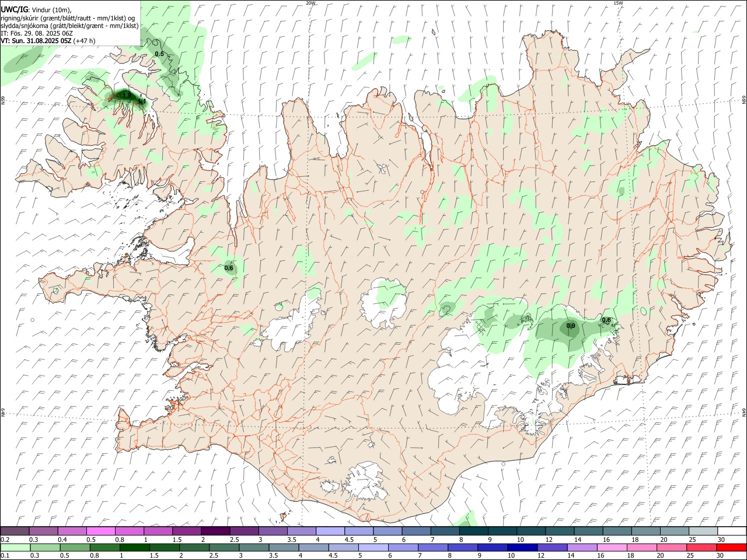Select bottom-row green swatch starting at 0.3
Image resolution: width=747 pixels, height=560 pixels.
click(46, 547)
